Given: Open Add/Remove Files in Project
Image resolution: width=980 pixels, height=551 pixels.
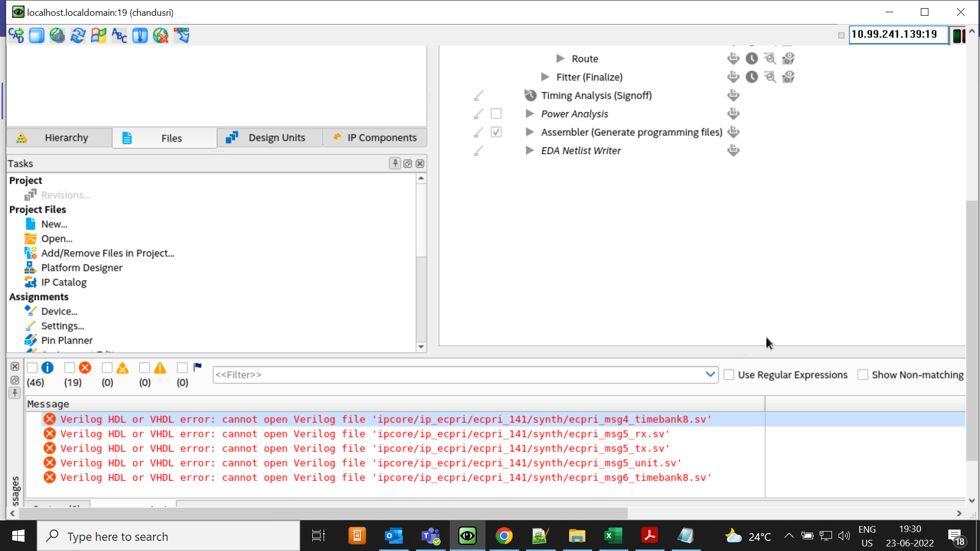Looking at the screenshot, I should click(108, 253).
